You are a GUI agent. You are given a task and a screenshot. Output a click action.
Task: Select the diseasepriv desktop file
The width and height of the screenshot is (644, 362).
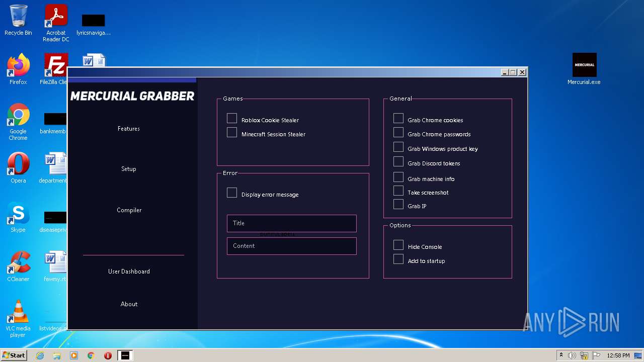click(x=54, y=221)
